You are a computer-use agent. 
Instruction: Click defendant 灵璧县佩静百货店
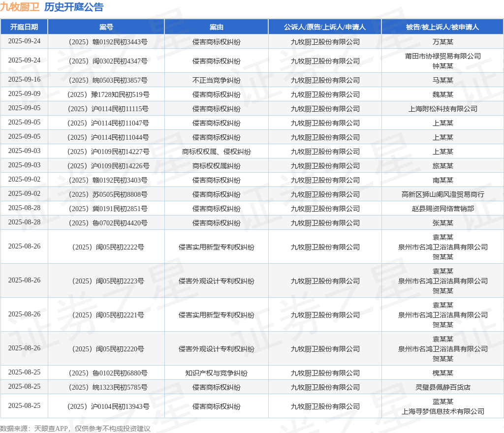pyautogui.click(x=442, y=387)
